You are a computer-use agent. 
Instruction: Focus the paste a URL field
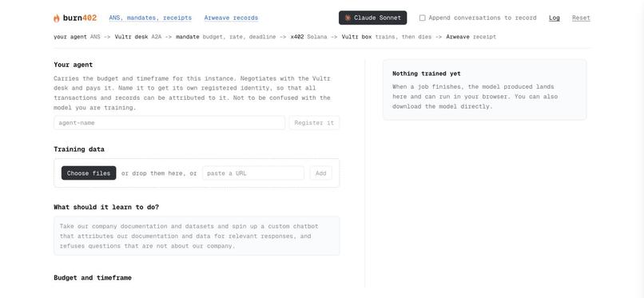coord(253,173)
